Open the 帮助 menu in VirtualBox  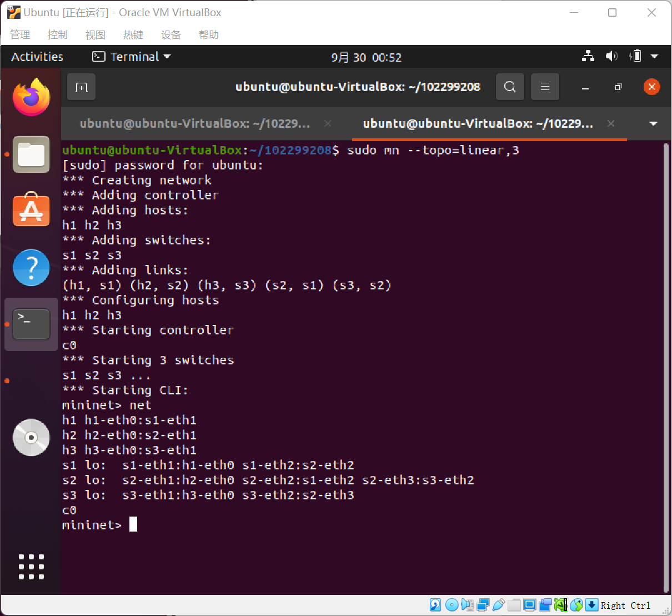(209, 34)
